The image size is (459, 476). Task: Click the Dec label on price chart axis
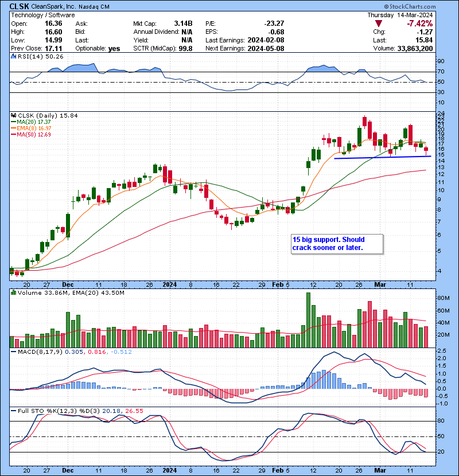(x=68, y=284)
